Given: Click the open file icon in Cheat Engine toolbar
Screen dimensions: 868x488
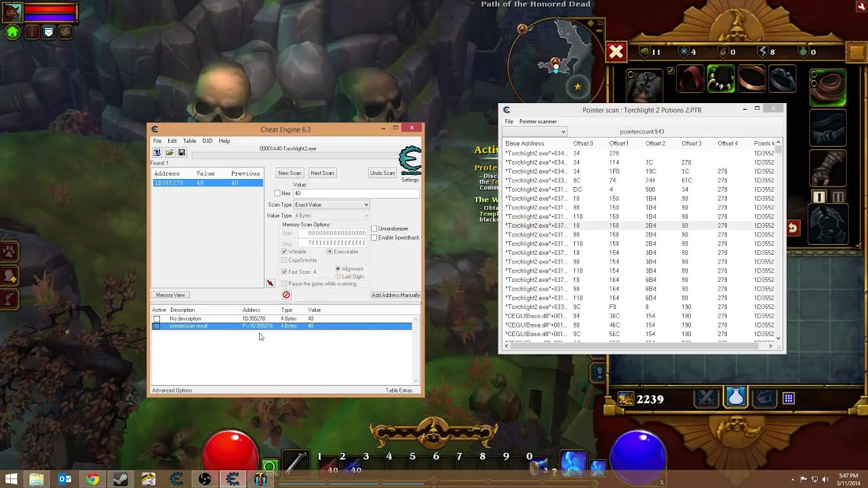Looking at the screenshot, I should coord(170,152).
